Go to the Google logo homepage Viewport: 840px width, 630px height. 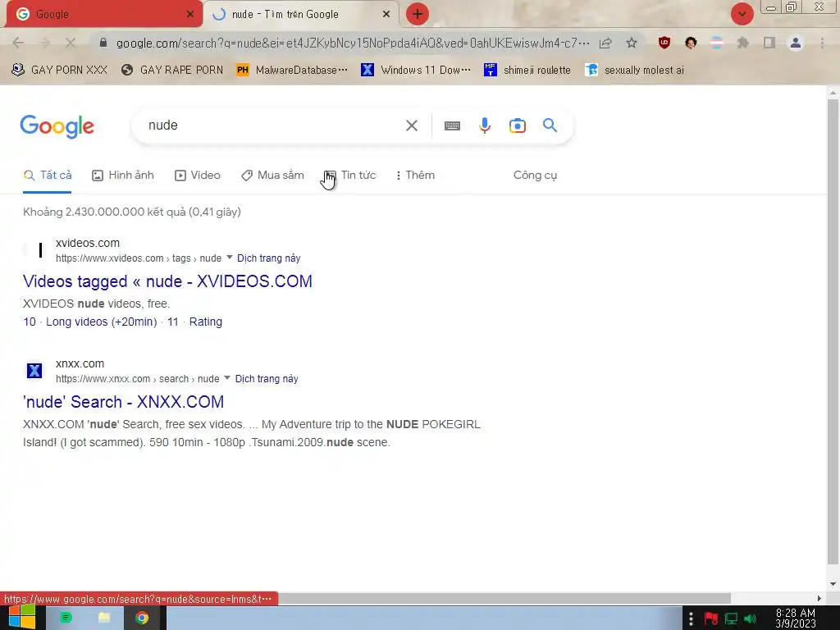pyautogui.click(x=57, y=126)
